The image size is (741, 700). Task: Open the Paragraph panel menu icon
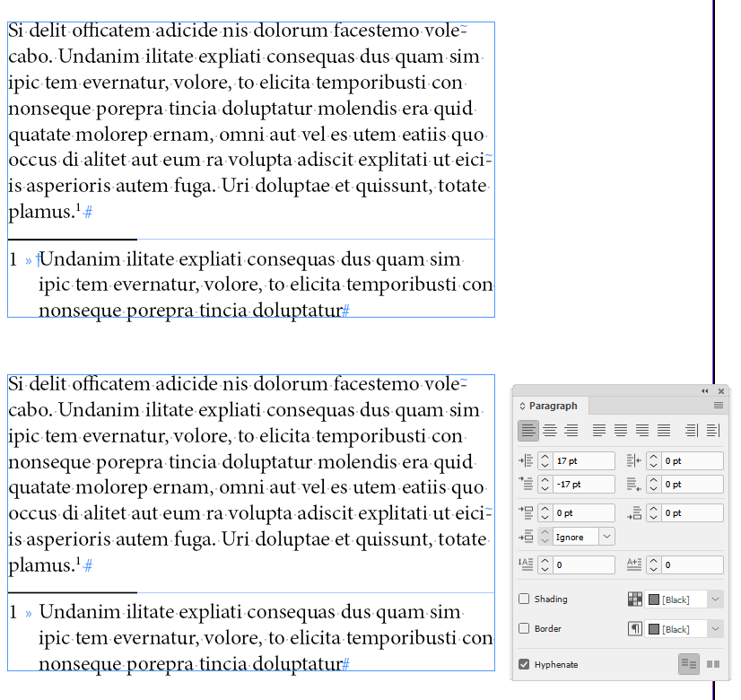click(x=717, y=406)
